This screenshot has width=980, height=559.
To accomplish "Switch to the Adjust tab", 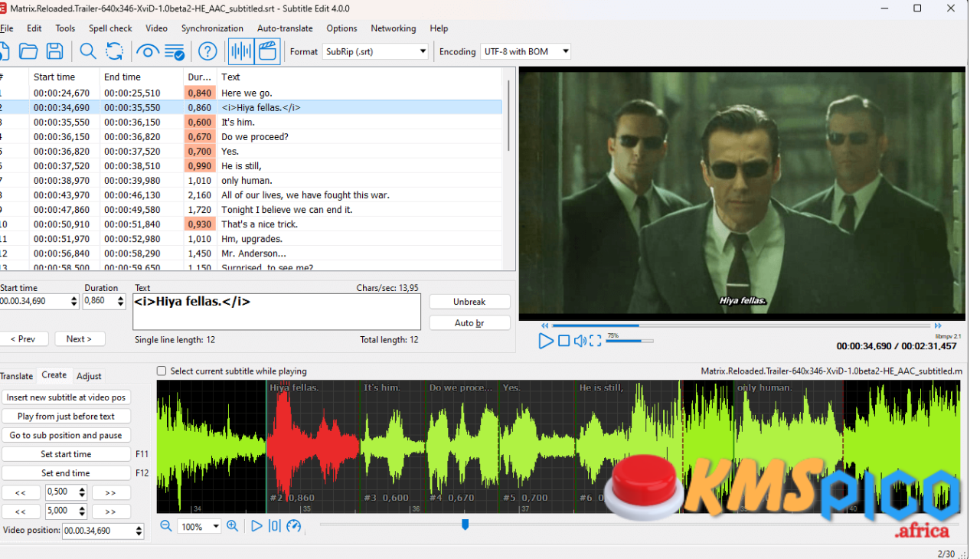I will coord(89,376).
